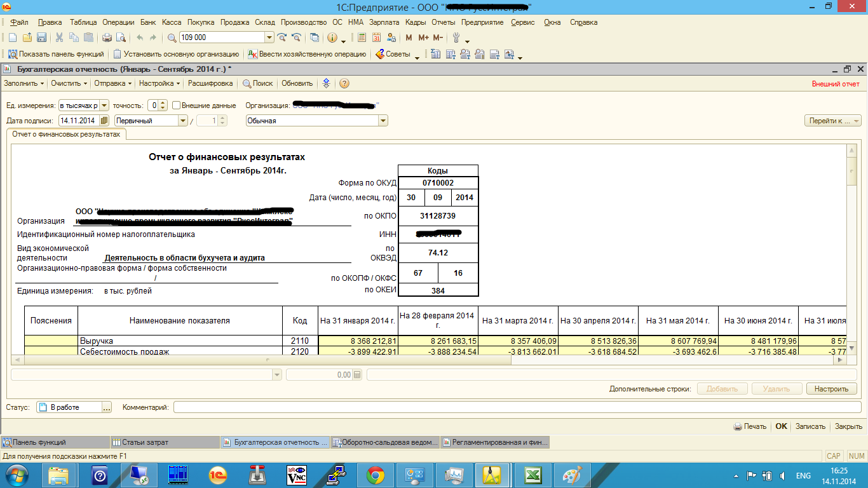Viewport: 868px width, 488px height.
Task: Adjust the точность stepper arrows
Action: (x=163, y=105)
